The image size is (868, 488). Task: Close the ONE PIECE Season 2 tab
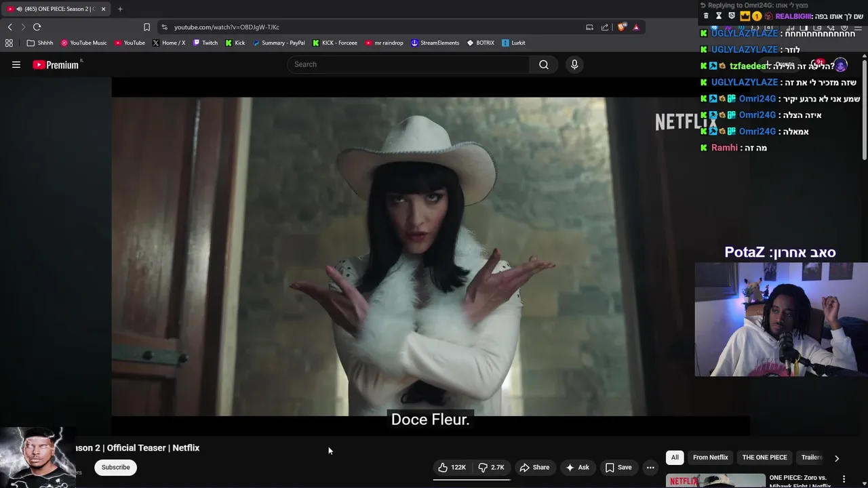coord(103,9)
